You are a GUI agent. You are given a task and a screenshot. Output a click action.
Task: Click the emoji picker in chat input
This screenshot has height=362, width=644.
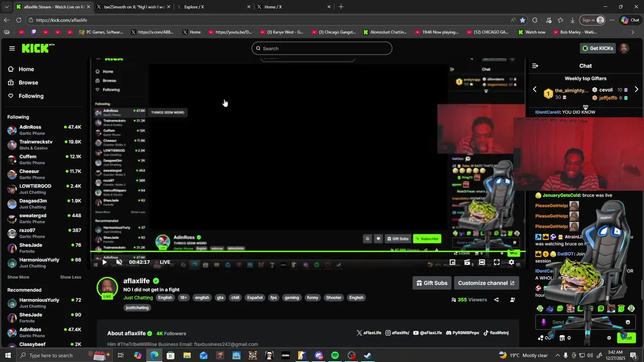(628, 322)
